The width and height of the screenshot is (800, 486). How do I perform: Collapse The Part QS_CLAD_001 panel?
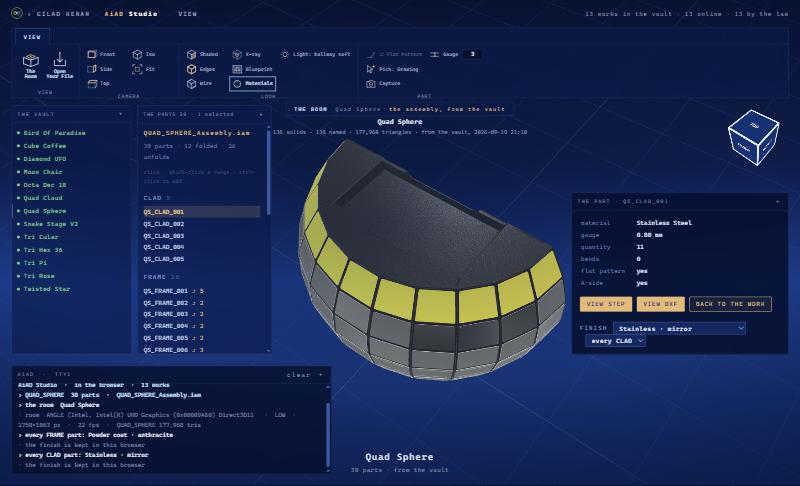pos(778,201)
